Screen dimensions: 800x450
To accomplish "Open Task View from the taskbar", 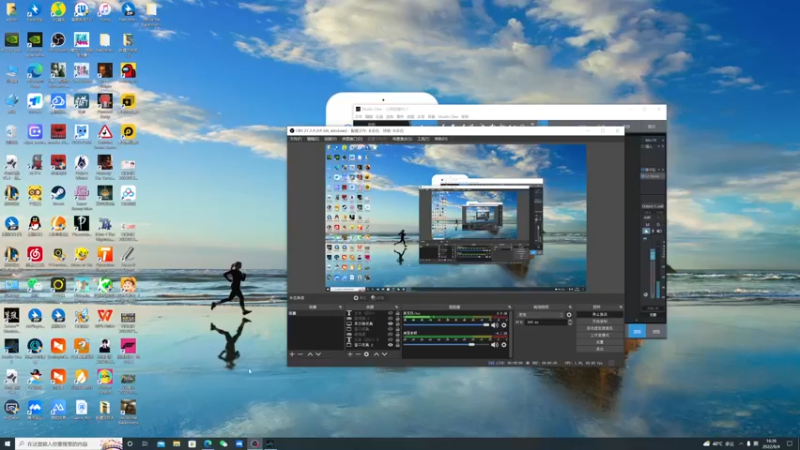I will (x=145, y=444).
